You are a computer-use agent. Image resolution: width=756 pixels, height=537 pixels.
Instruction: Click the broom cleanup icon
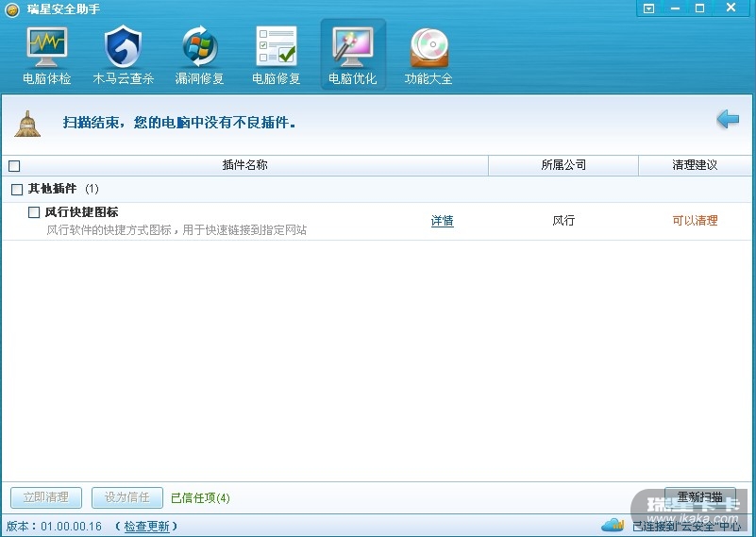27,124
